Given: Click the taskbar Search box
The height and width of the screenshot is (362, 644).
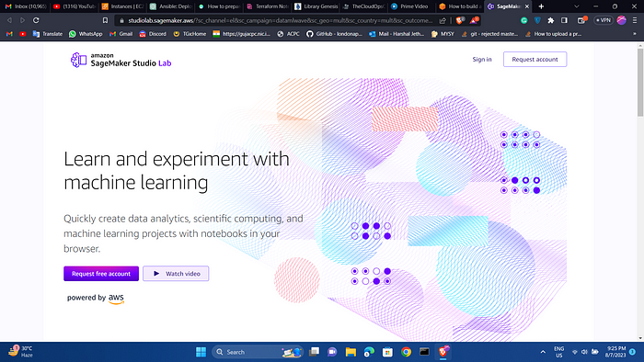Looking at the screenshot, I should tap(258, 352).
